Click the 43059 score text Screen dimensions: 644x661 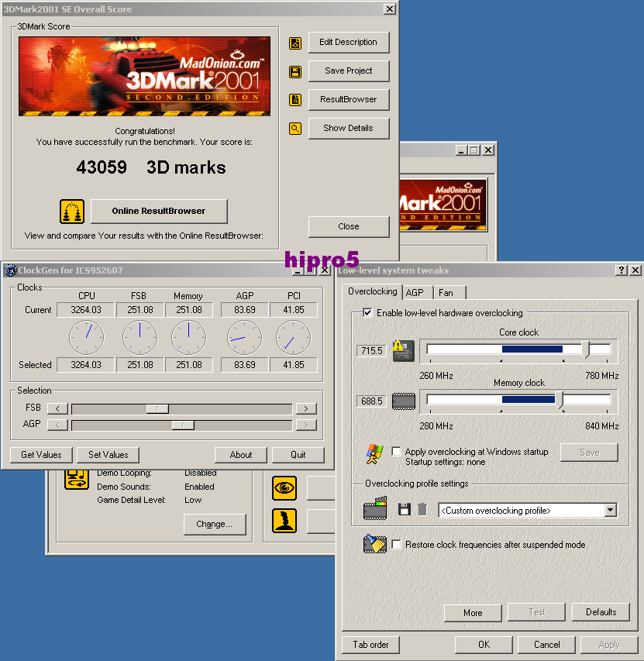click(x=102, y=167)
